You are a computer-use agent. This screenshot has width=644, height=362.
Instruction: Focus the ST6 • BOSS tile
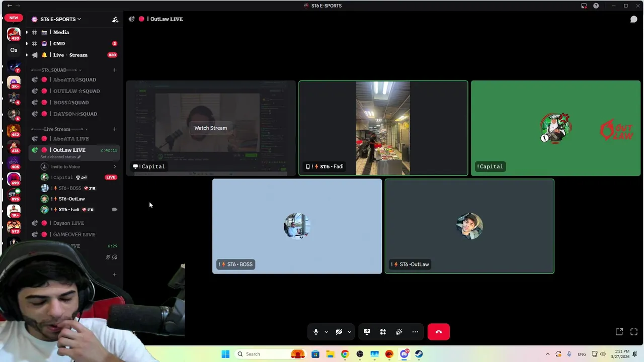(x=297, y=226)
